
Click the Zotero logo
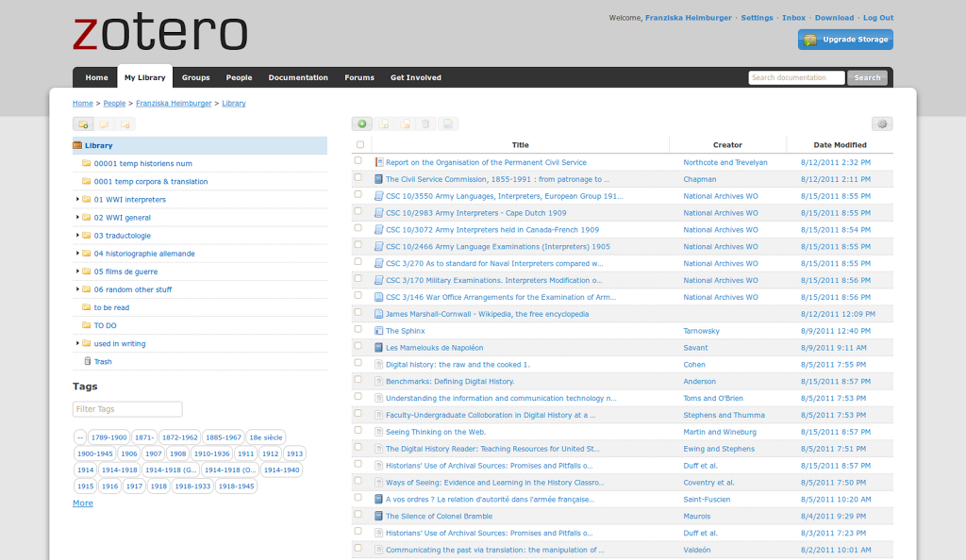coord(160,33)
